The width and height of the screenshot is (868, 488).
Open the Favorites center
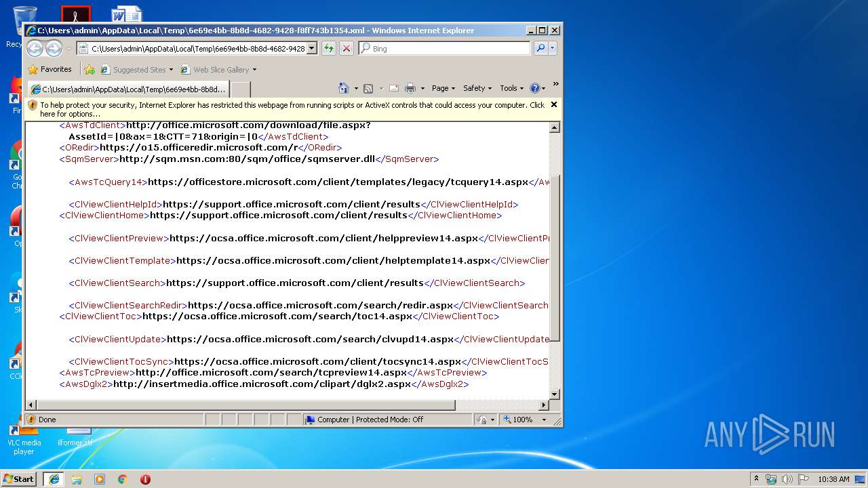click(x=50, y=69)
